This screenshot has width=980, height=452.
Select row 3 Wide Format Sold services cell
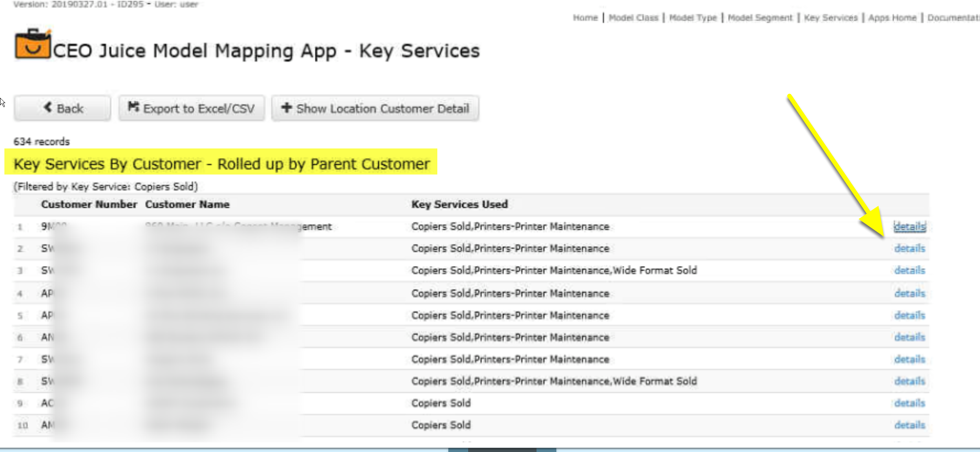(x=554, y=270)
